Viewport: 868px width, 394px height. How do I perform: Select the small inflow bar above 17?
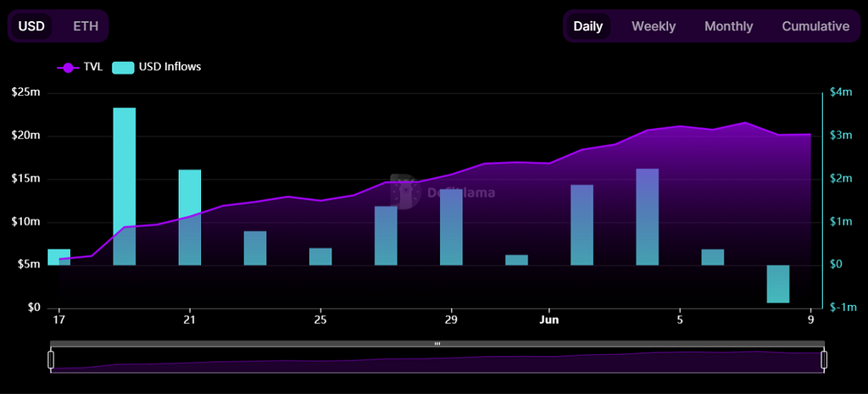(58, 254)
